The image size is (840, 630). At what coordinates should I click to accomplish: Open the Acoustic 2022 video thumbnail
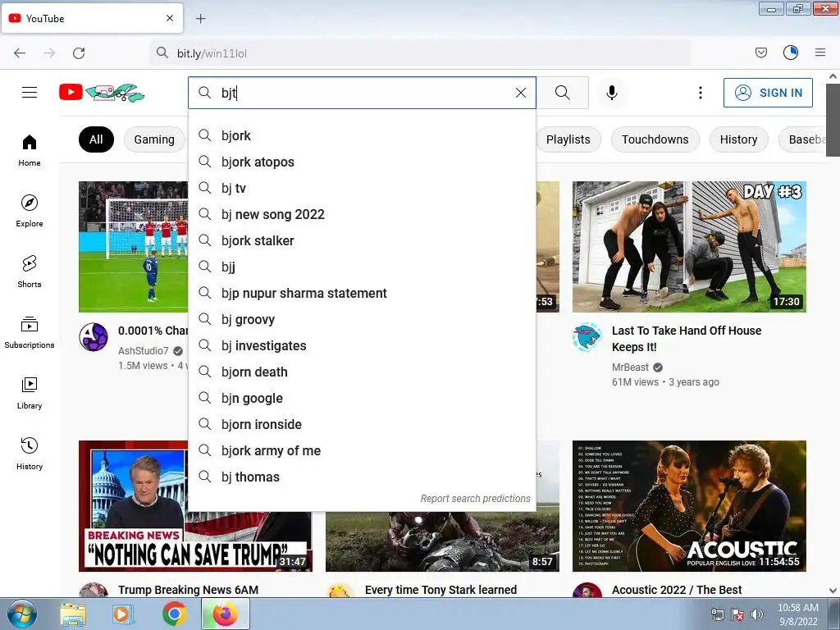point(689,505)
